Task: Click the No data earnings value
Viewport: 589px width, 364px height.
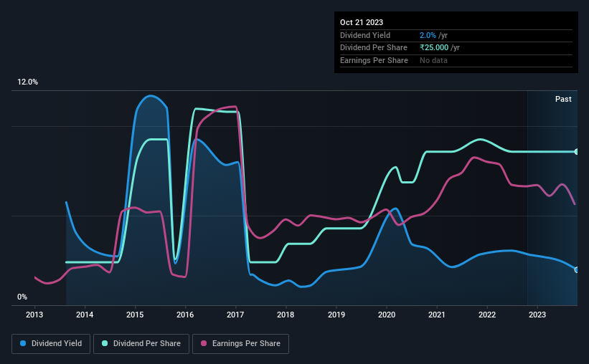Action: pyautogui.click(x=433, y=60)
